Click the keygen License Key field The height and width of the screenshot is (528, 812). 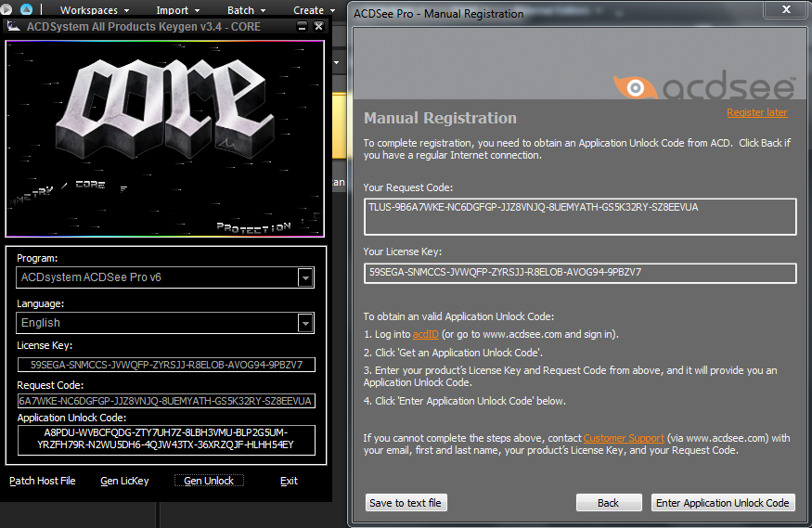click(x=166, y=365)
